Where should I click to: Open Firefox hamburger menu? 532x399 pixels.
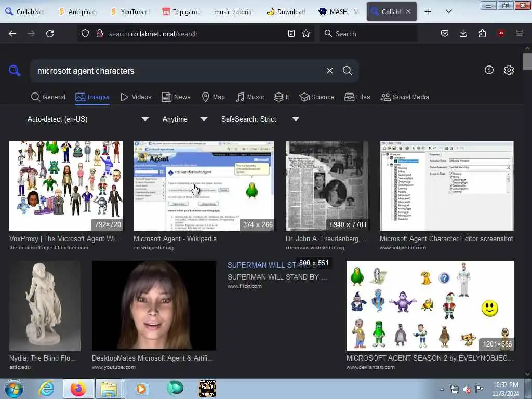[520, 33]
